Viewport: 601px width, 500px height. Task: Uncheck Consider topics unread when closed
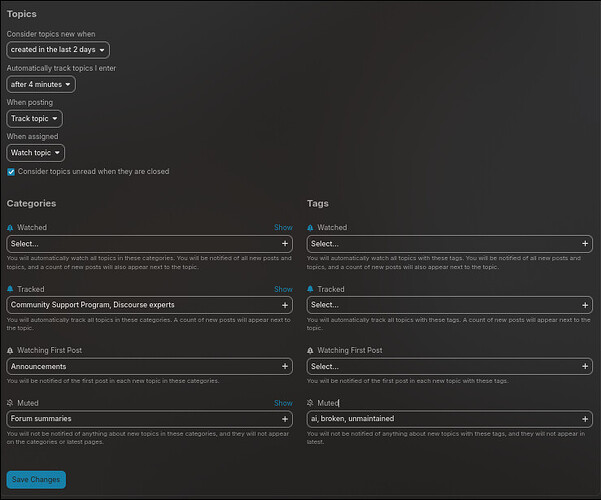tap(11, 172)
